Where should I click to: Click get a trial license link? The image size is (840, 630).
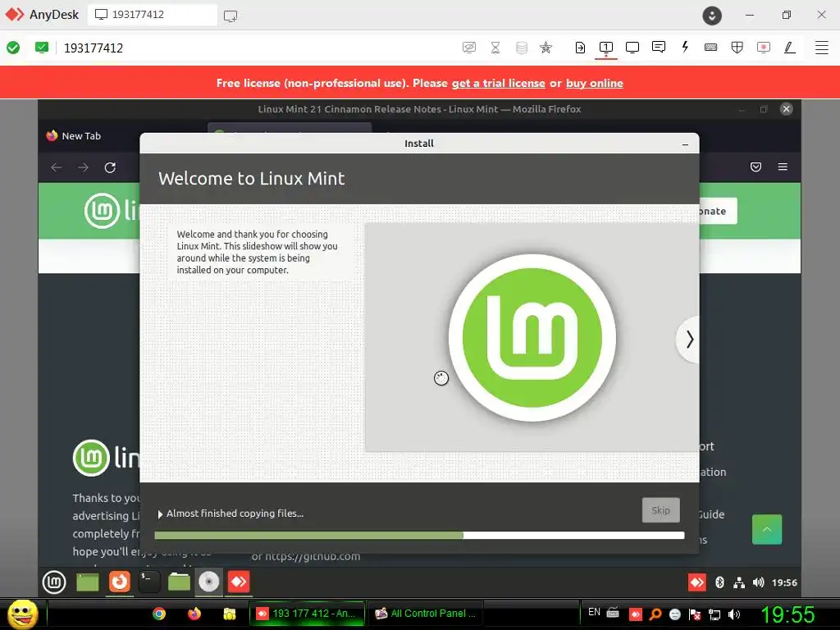click(x=498, y=83)
